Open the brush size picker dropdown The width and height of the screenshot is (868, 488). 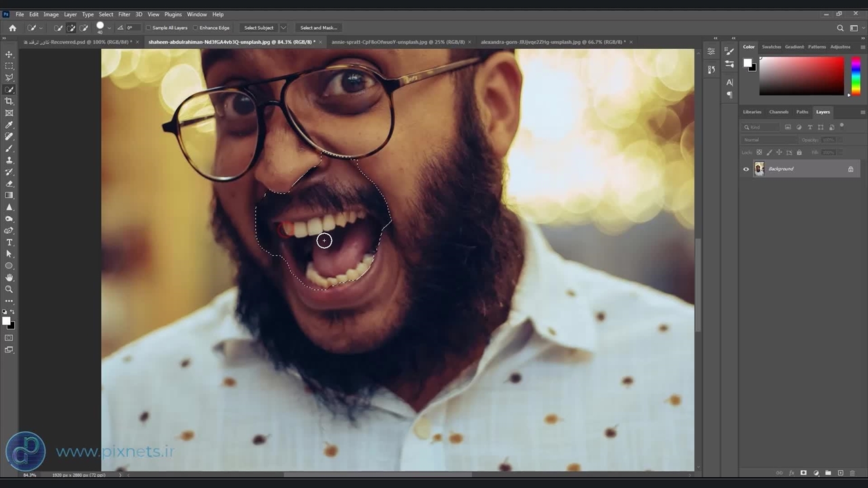point(108,28)
